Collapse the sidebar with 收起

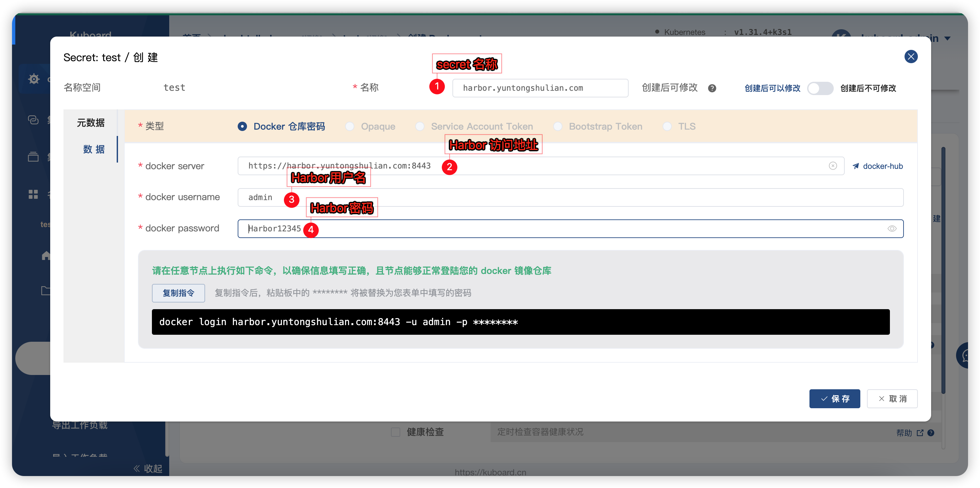[x=148, y=469]
